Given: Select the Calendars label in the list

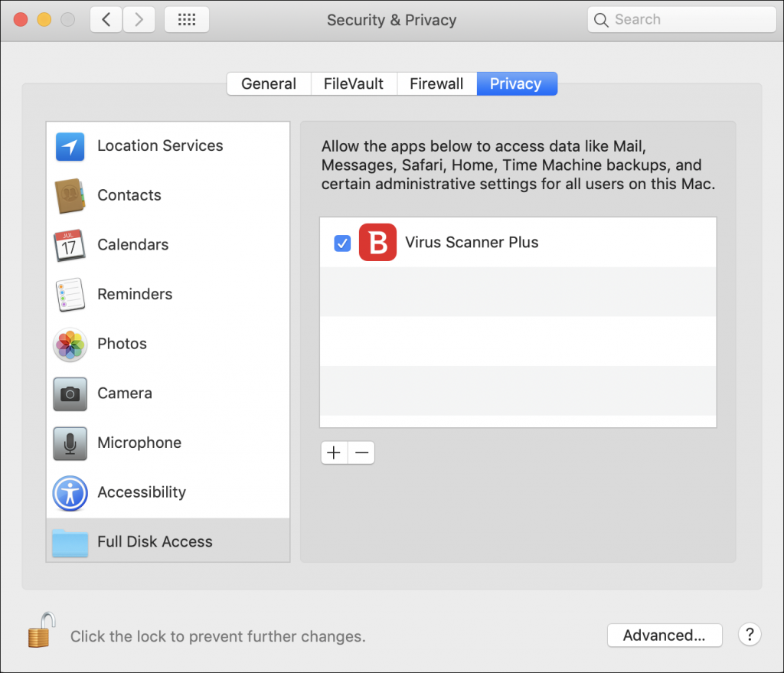Looking at the screenshot, I should [133, 244].
